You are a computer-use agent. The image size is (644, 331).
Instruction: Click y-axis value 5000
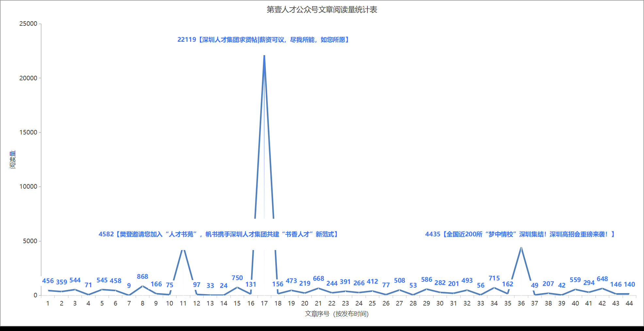30,241
